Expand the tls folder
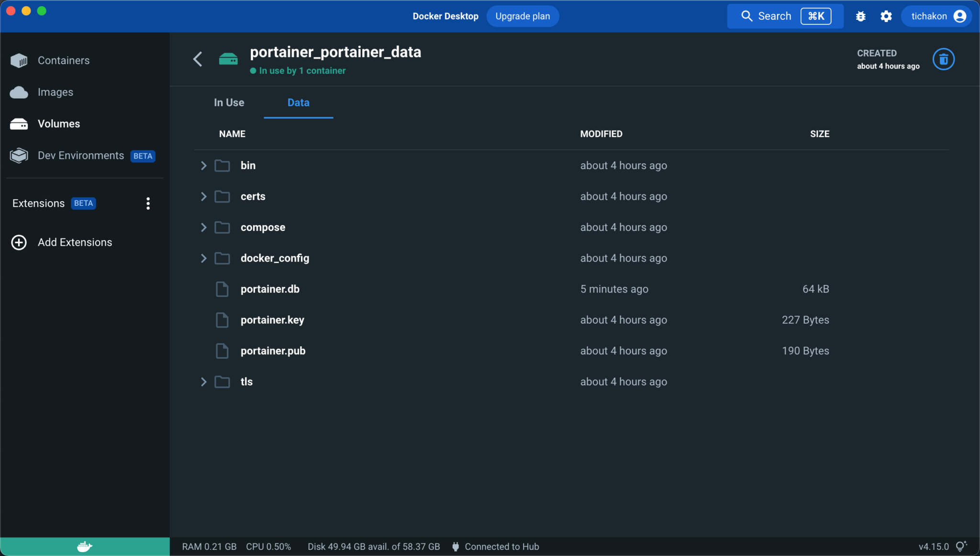Screen dimensions: 980x556 click(x=203, y=382)
